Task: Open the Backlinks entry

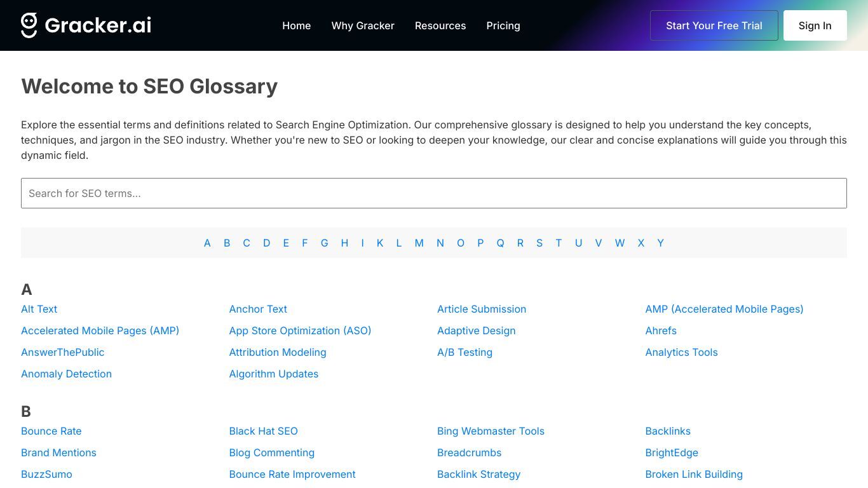Action: coord(668,431)
